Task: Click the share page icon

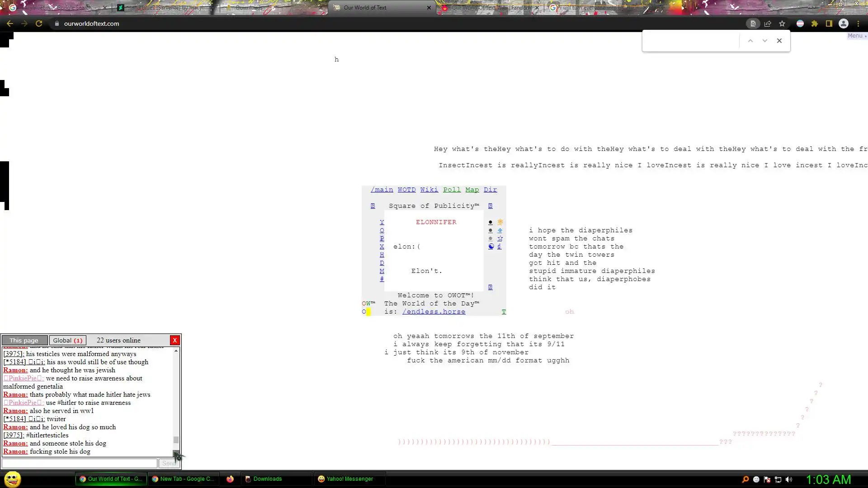Action: [x=768, y=23]
